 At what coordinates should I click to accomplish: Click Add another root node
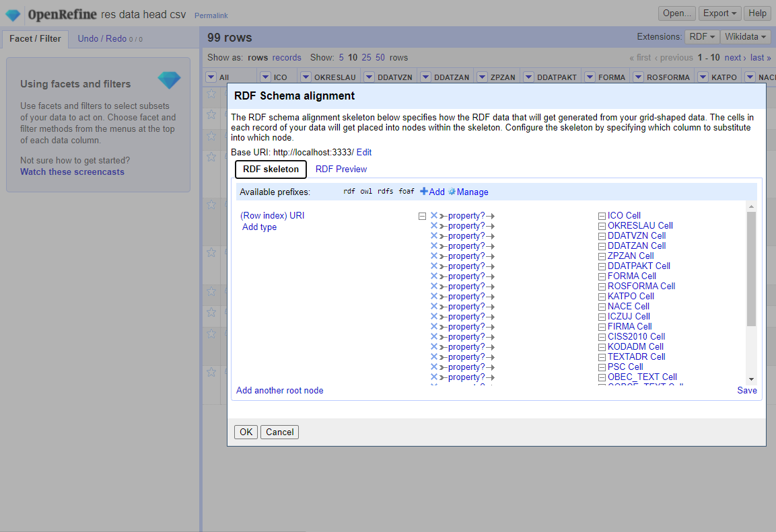pyautogui.click(x=279, y=390)
